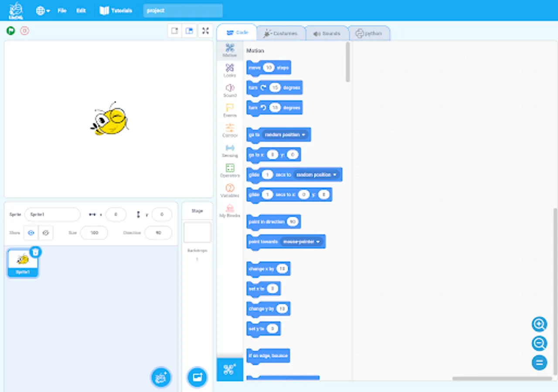Click the set x to block
Screen dimensions: 558x392
pos(263,289)
